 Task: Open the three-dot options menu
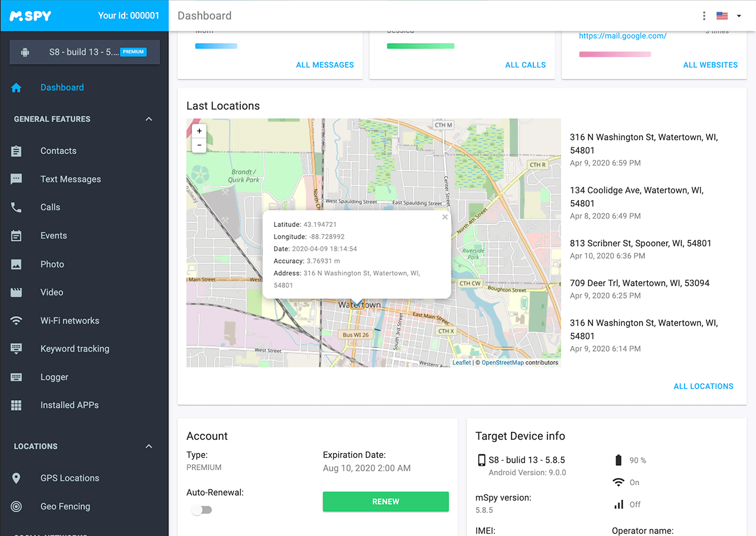704,16
